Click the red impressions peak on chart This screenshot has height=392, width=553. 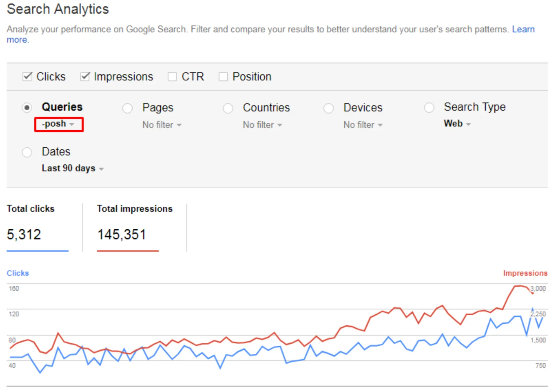pyautogui.click(x=519, y=286)
